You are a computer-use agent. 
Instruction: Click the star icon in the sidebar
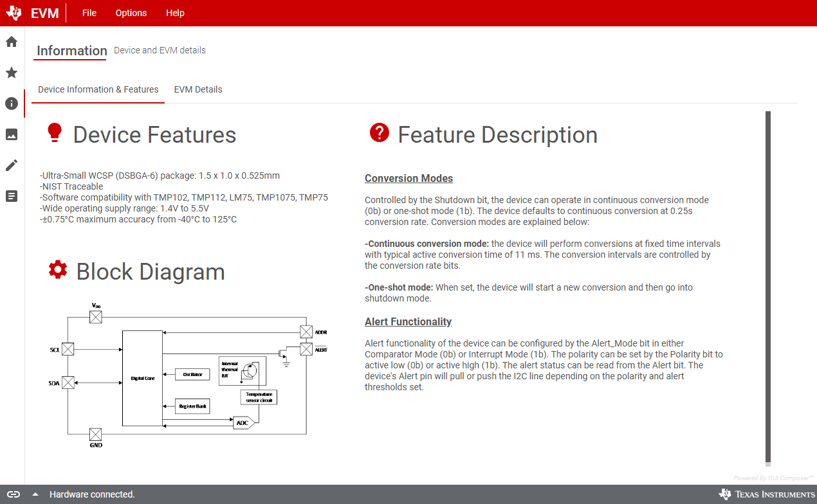click(11, 73)
